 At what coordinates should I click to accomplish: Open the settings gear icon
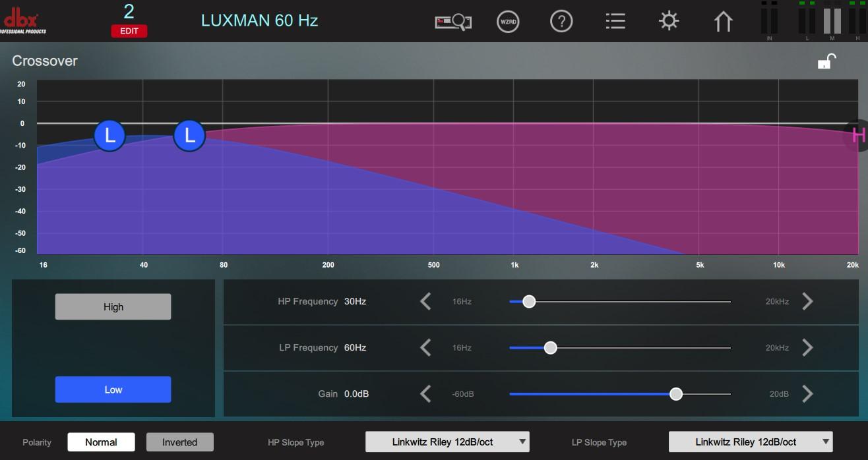pyautogui.click(x=669, y=22)
